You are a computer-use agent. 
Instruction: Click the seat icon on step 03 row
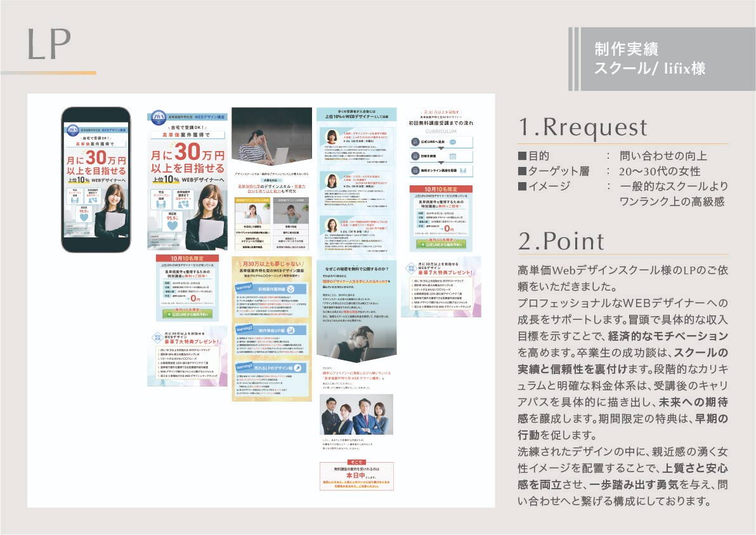pyautogui.click(x=463, y=171)
